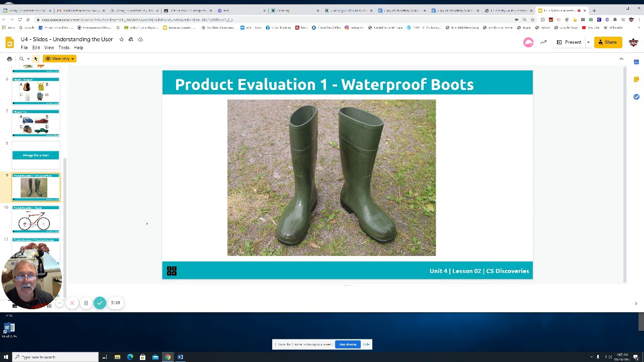
Task: Select slide 10 bicycle thumbnail
Action: 36,219
